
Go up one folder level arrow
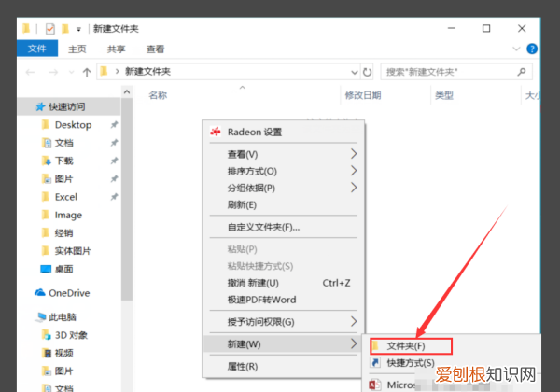[87, 73]
